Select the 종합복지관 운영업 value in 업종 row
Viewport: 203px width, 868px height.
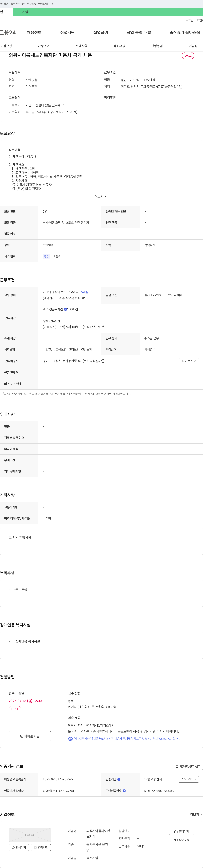[97, 848]
